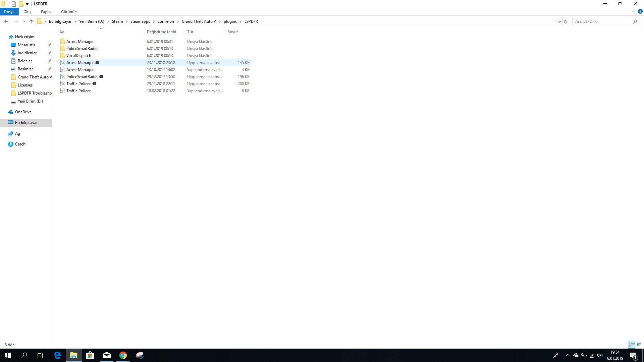Expand the ribbon with the chevron
The image size is (644, 362).
click(633, 11)
